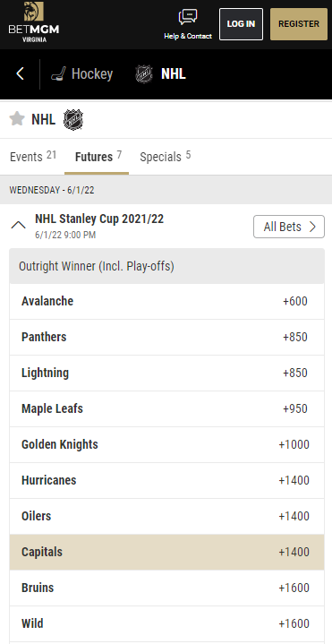Open All Bets for the Stanley Cup
The image size is (332, 644).
[289, 227]
